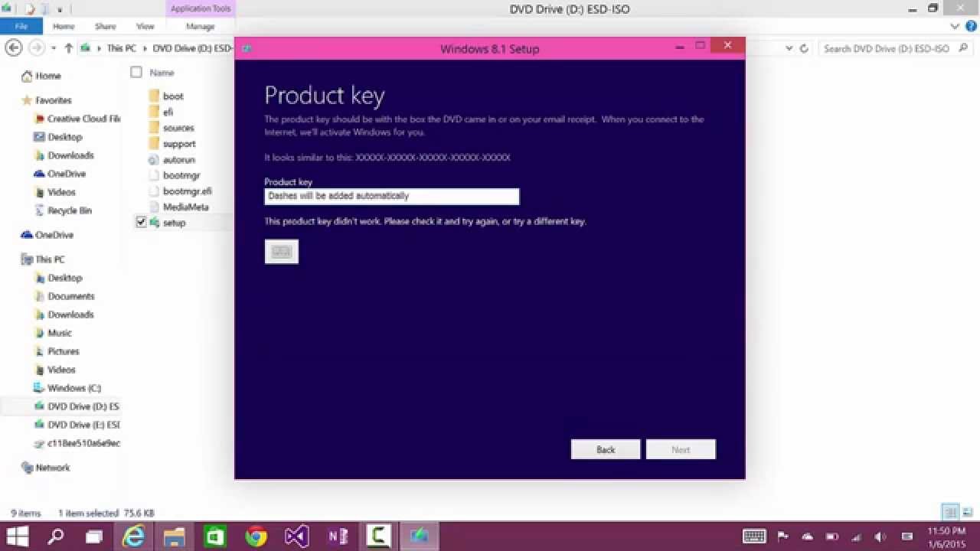Sort files by the Name column header
980x551 pixels.
point(162,73)
